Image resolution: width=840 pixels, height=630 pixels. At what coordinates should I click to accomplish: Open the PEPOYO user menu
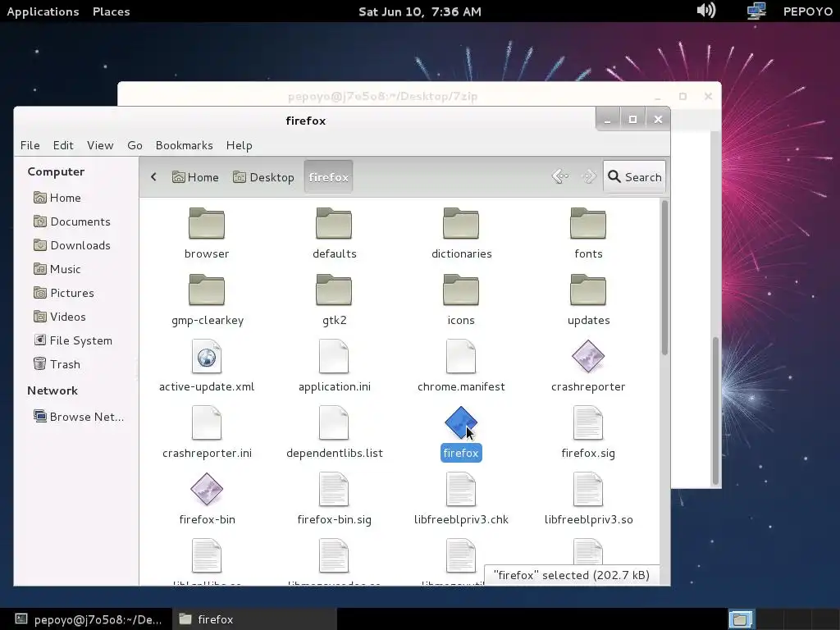[808, 11]
